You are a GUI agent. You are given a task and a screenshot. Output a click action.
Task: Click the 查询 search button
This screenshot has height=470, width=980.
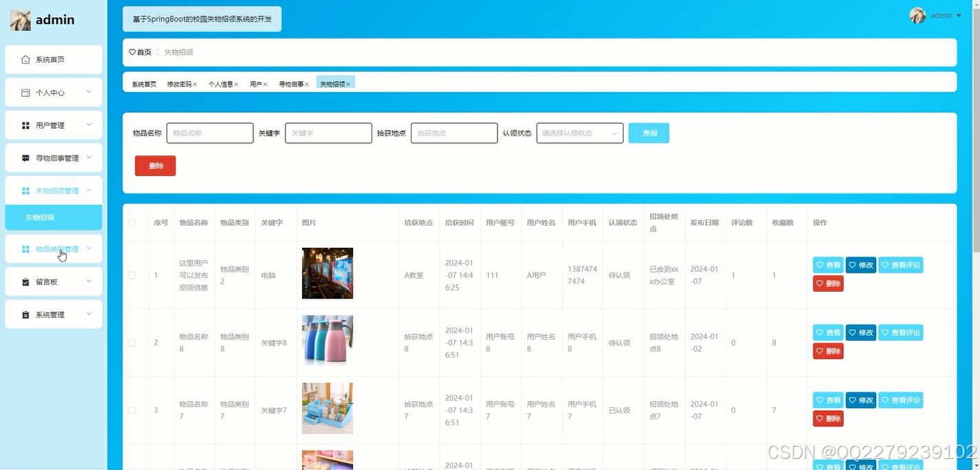(648, 133)
